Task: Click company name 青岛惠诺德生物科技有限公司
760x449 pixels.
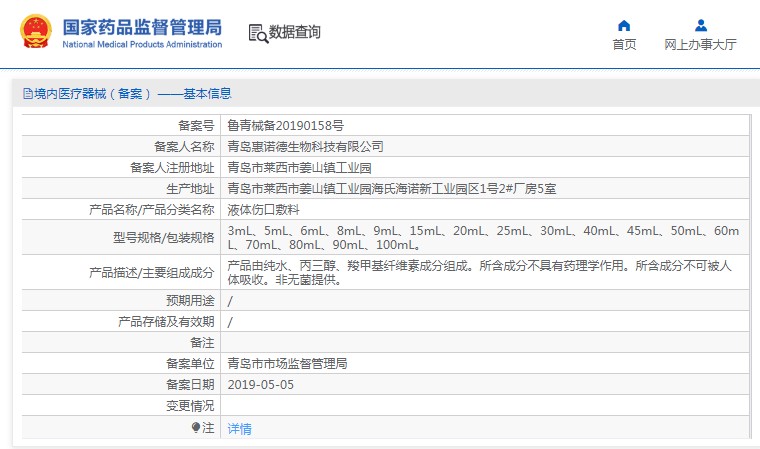Action: pyautogui.click(x=305, y=146)
